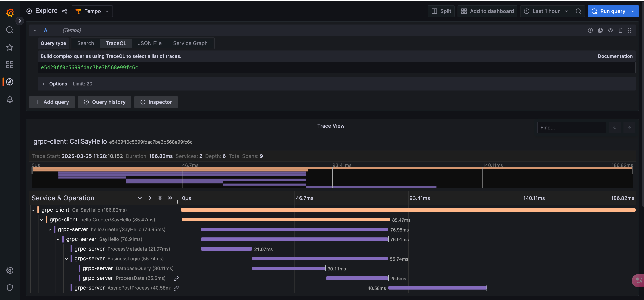Select the Service Graph query type

click(x=190, y=43)
